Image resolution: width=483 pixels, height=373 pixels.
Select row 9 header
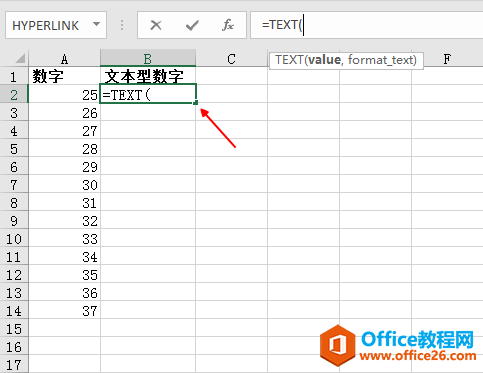14,220
